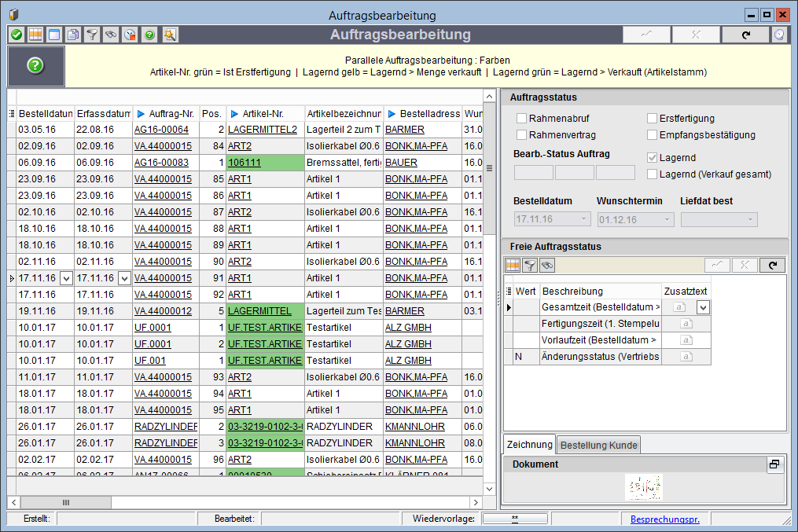Click the copy documents icon in main toolbar

click(x=73, y=35)
